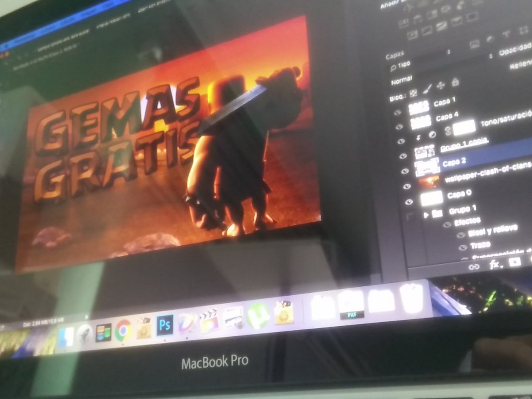Open Launchpad rocket icon in Dock
The image size is (532, 399).
click(x=84, y=334)
